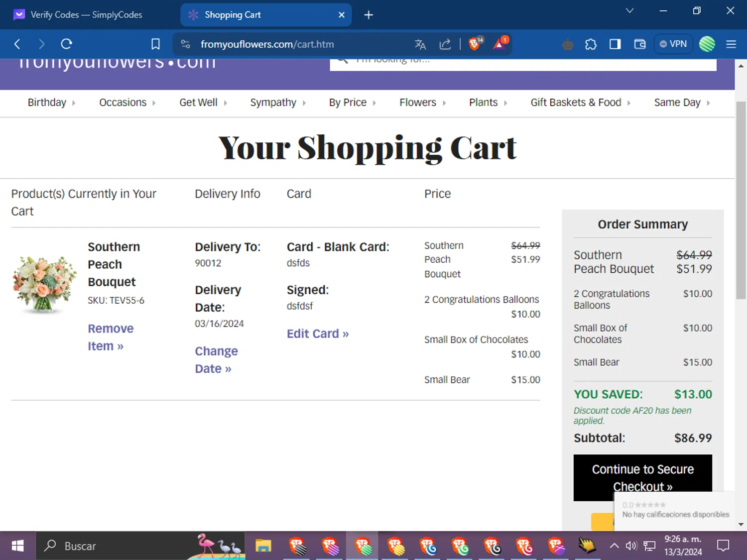Click the scrollbar down arrow
This screenshot has width=747, height=560.
741,524
